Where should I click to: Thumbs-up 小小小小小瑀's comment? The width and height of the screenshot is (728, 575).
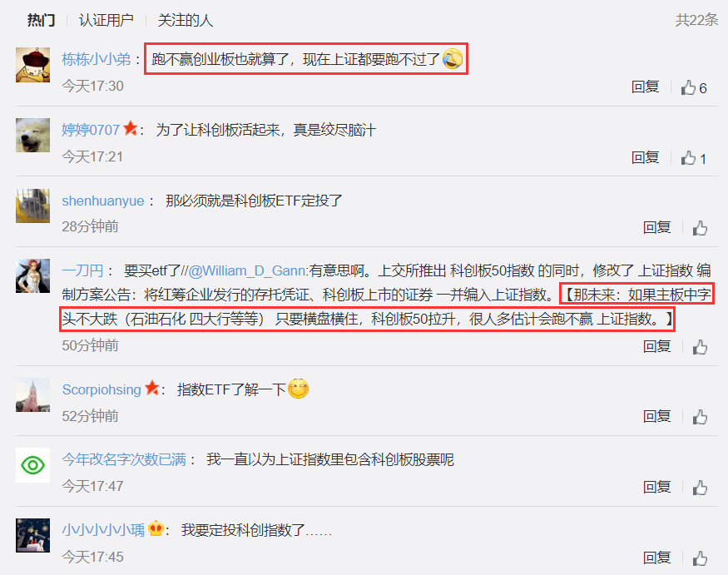(701, 558)
